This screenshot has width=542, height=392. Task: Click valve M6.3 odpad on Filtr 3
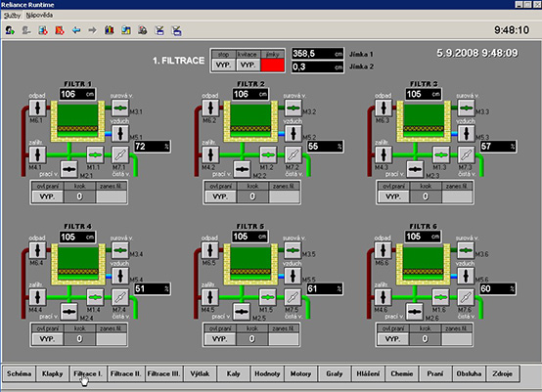click(384, 108)
